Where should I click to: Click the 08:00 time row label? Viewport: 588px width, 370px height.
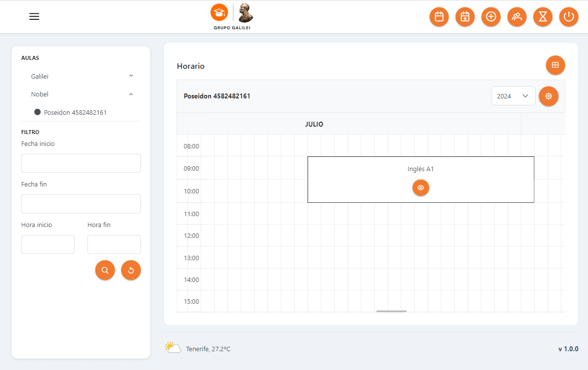tap(191, 146)
